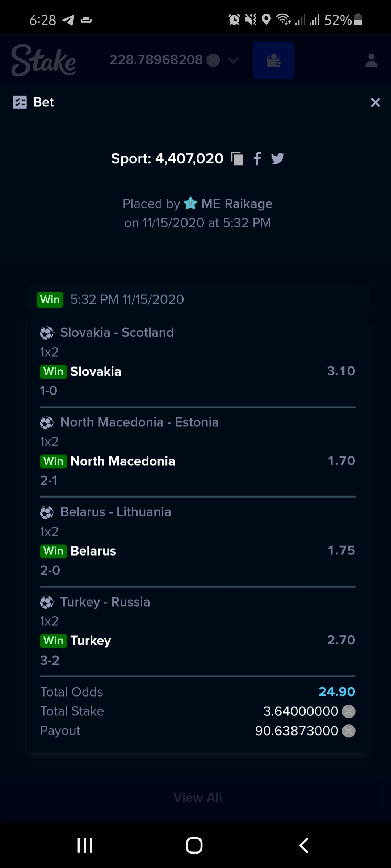Open the North Macedonia - Estonia match
The image size is (391, 868).
click(139, 422)
